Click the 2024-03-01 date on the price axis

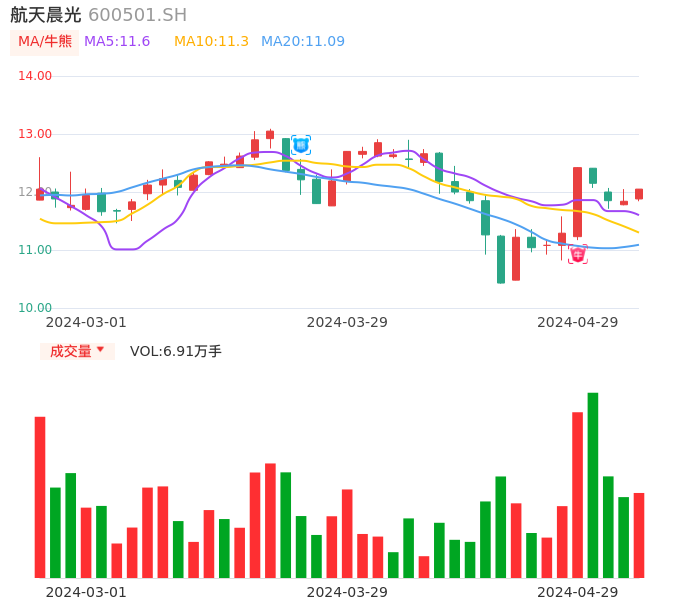(x=86, y=322)
